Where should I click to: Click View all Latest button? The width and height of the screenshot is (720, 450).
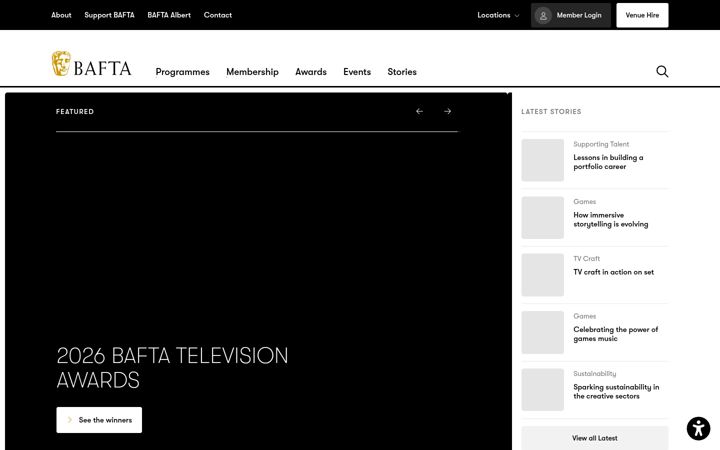tap(595, 438)
